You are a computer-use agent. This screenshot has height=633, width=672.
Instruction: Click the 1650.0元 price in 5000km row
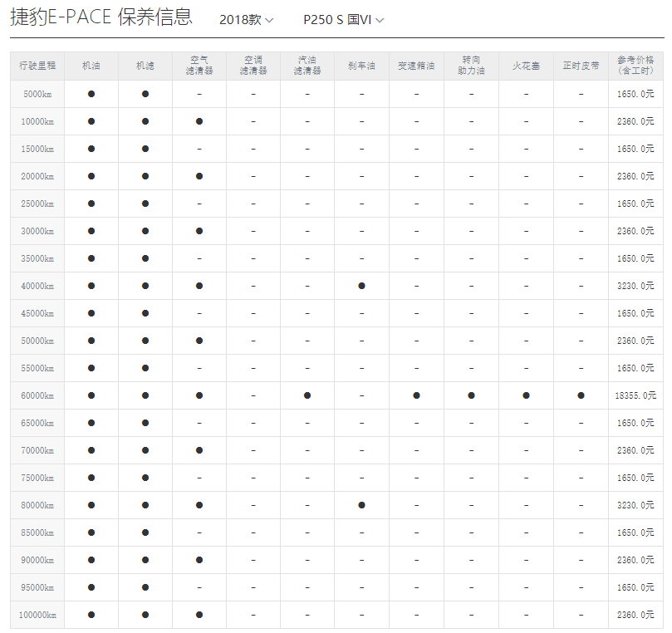[635, 94]
